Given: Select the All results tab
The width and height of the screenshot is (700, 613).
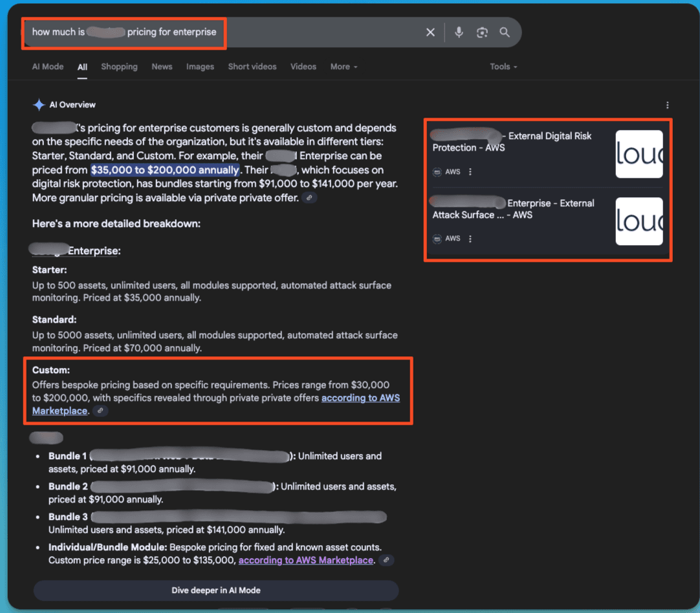Looking at the screenshot, I should (x=82, y=67).
